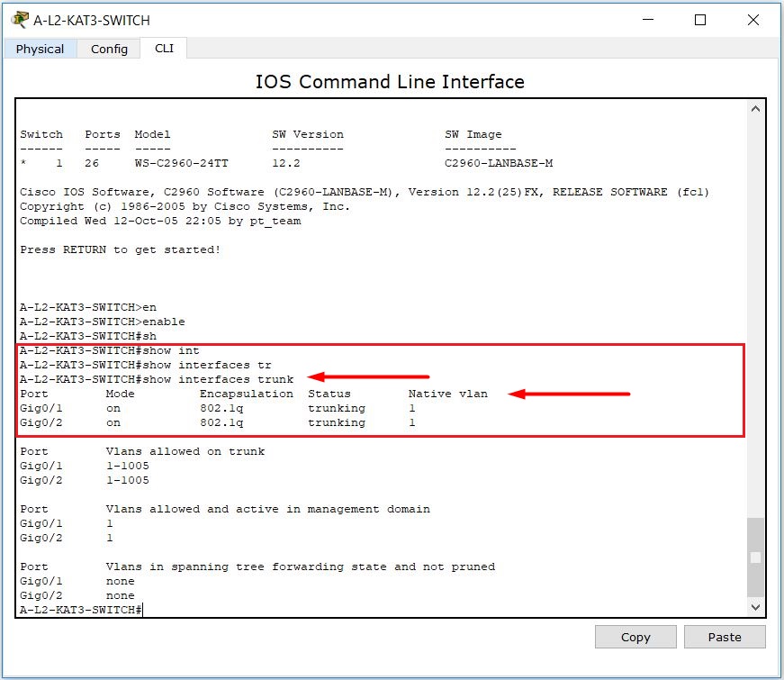Select the CLI tab
The height and width of the screenshot is (680, 784).
click(x=164, y=49)
